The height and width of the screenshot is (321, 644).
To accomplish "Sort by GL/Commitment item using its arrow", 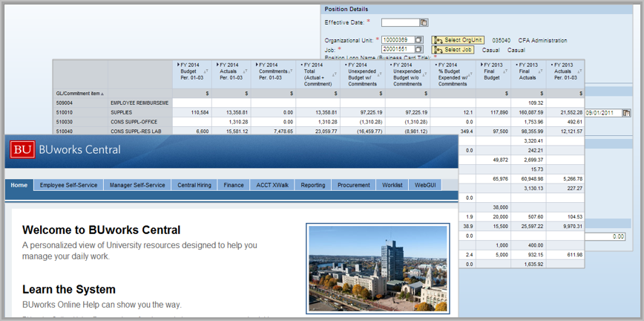I will pos(102,94).
